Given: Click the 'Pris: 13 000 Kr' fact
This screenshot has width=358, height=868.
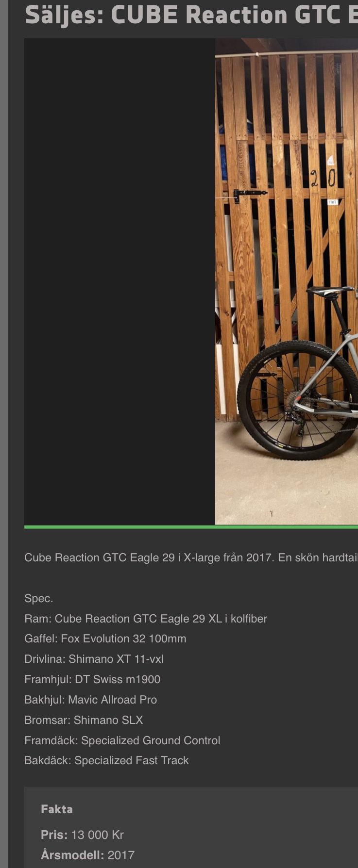Looking at the screenshot, I should click(x=82, y=835).
